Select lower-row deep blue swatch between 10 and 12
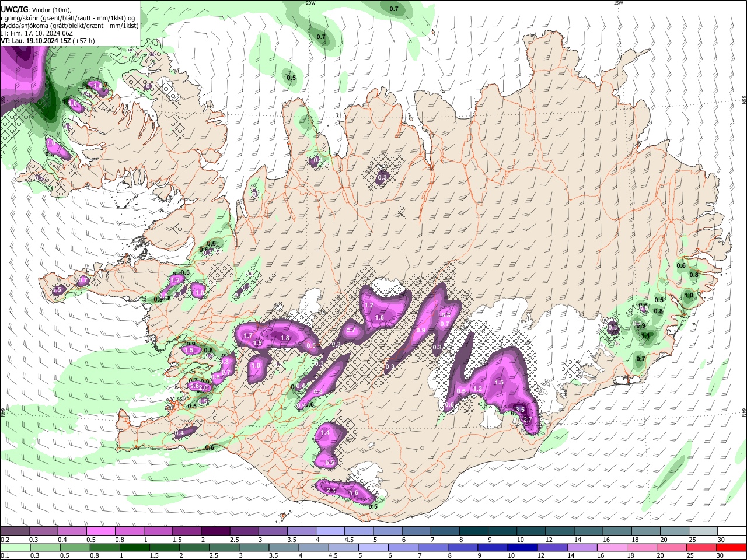Viewport: 747px width, 560px height. pos(523,548)
